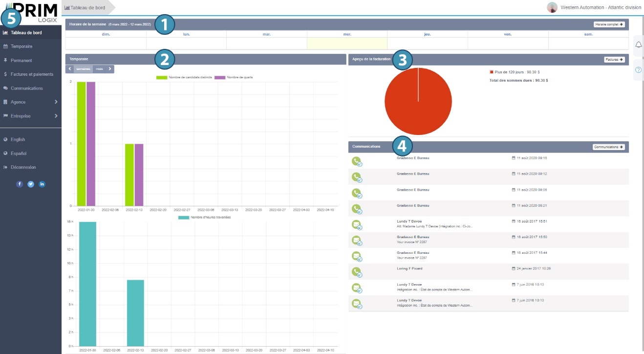Open the Twitter social icon
This screenshot has width=644, height=354.
click(x=31, y=184)
